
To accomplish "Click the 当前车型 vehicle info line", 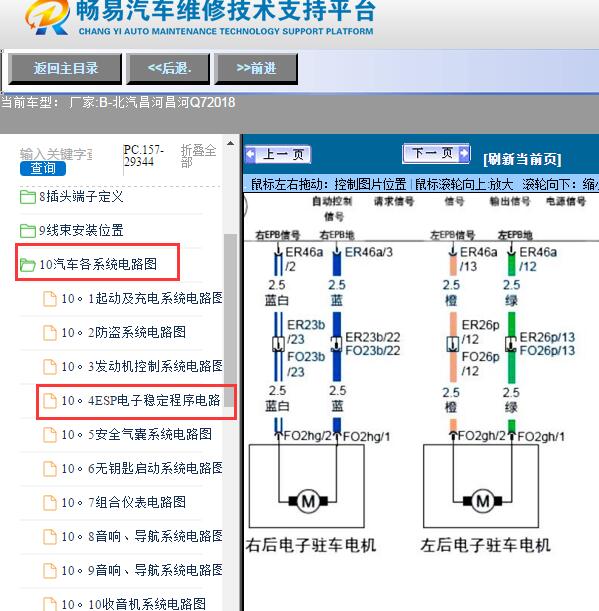I will click(x=118, y=102).
